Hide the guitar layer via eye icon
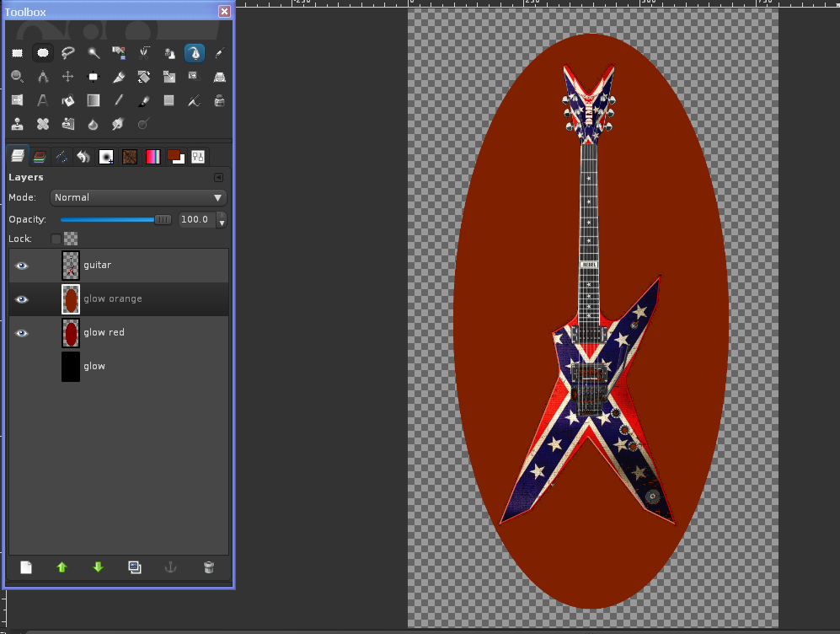Image resolution: width=840 pixels, height=634 pixels. point(21,266)
